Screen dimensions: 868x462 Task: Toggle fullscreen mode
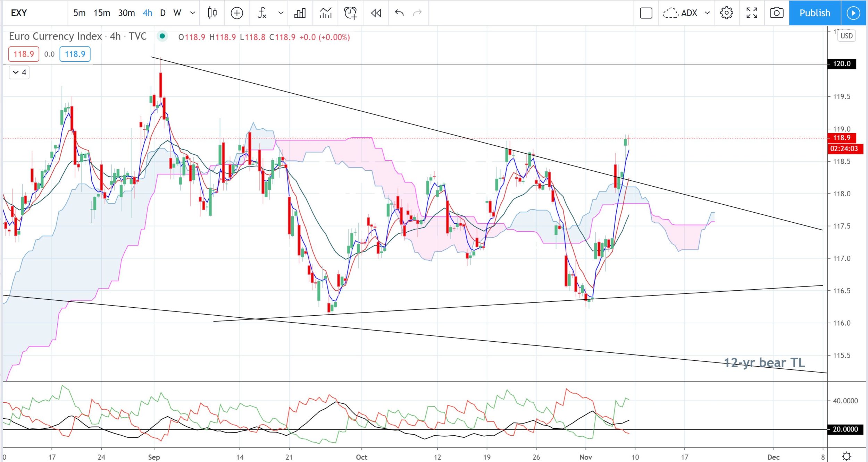[x=752, y=13]
